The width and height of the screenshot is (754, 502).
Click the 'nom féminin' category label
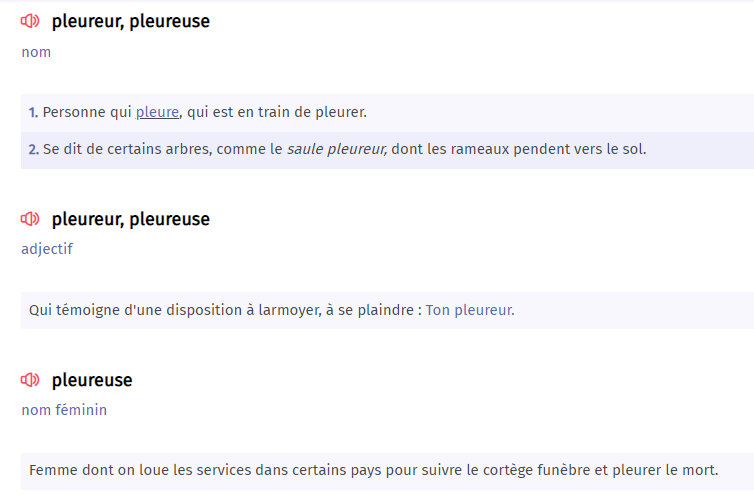click(64, 410)
